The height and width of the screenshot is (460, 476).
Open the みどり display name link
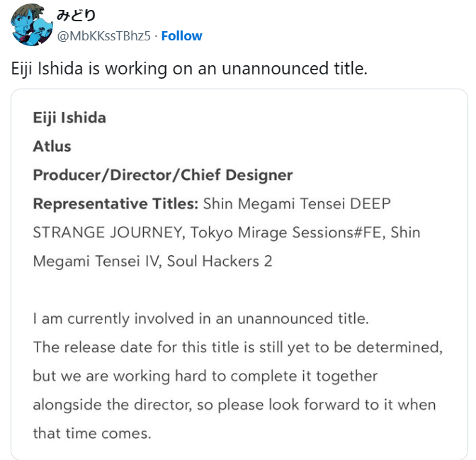click(76, 16)
